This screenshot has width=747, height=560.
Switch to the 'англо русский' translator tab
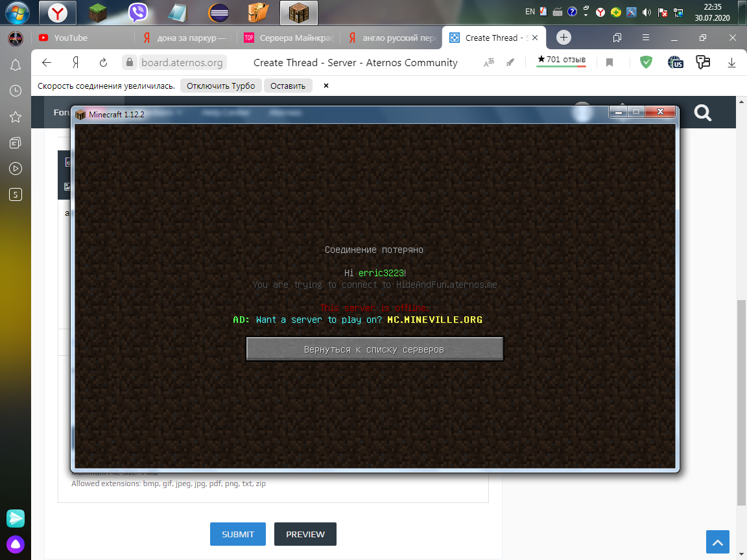[x=392, y=38]
